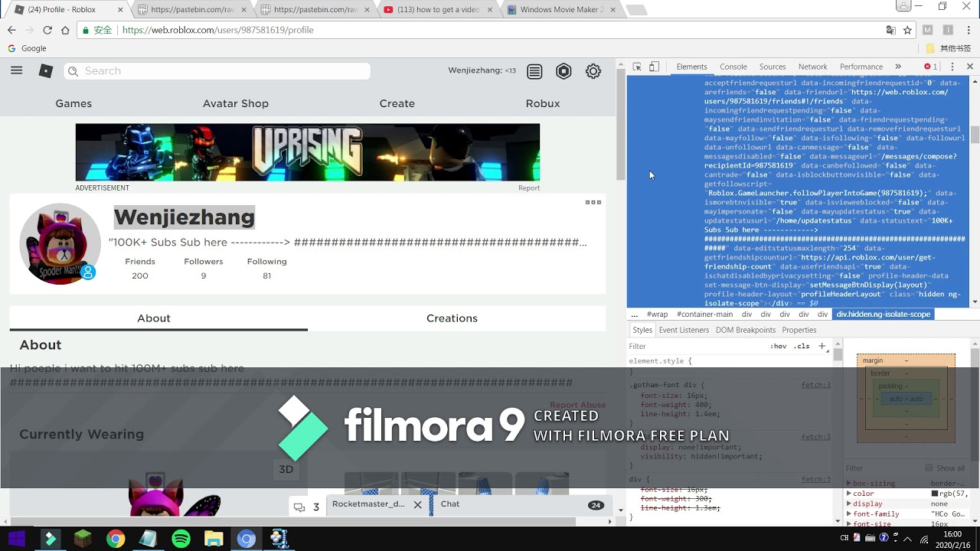980x551 pixels.
Task: Open the Friends 200 list
Action: (140, 269)
